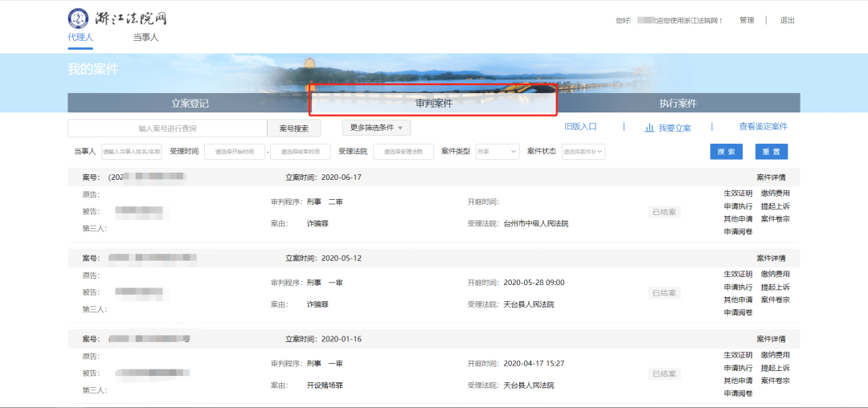Click the 开设赌场罪 case cause text
The image size is (868, 408).
pos(325,386)
